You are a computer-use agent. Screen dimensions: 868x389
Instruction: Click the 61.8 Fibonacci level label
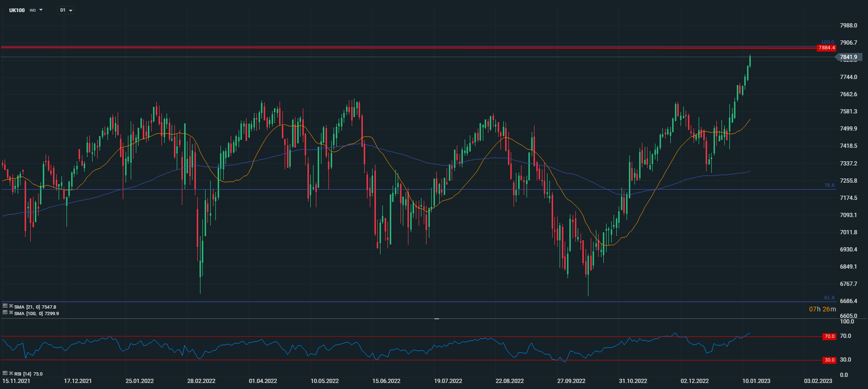coord(829,297)
